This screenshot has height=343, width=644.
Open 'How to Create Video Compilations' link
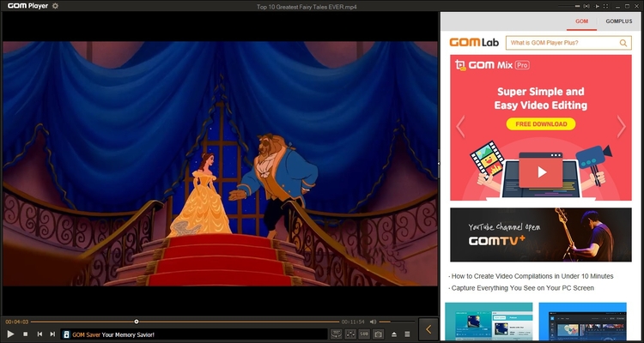coord(531,276)
